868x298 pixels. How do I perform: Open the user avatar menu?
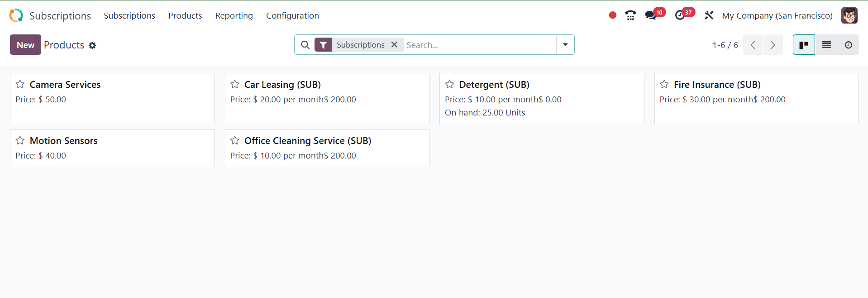point(849,15)
